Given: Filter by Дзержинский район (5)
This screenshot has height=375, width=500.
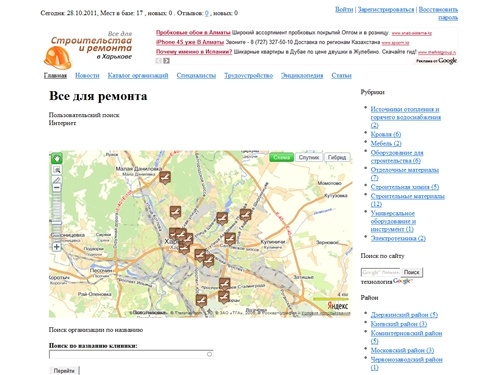Looking at the screenshot, I should click(404, 315).
